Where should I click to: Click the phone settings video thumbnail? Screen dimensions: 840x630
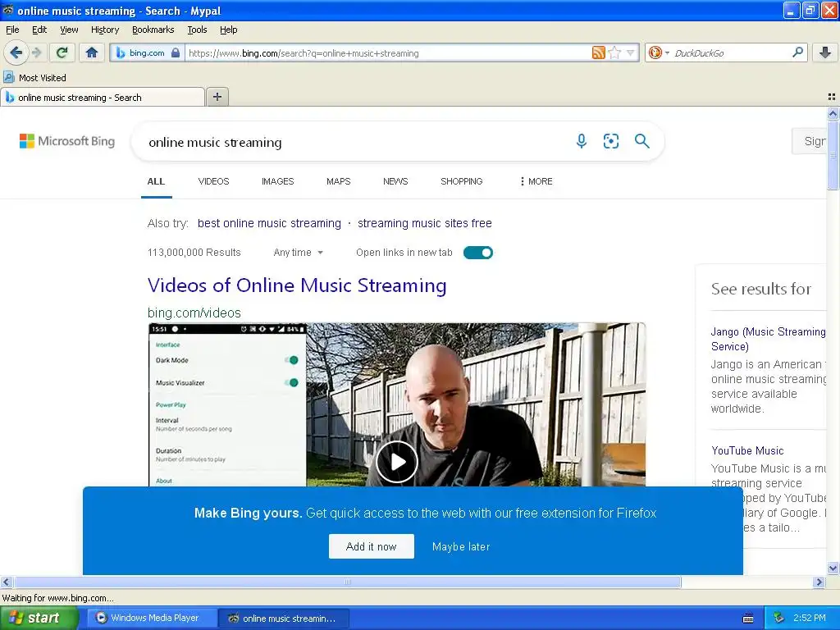coord(227,404)
